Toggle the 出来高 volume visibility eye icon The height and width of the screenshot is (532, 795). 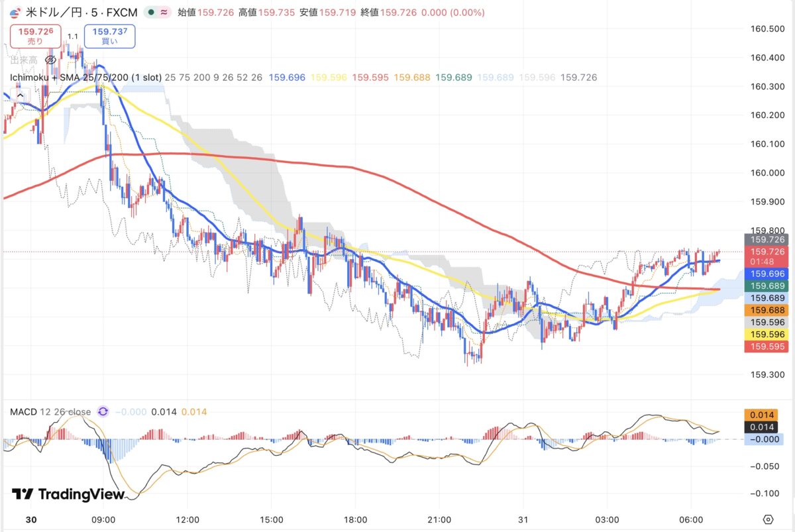[50, 60]
